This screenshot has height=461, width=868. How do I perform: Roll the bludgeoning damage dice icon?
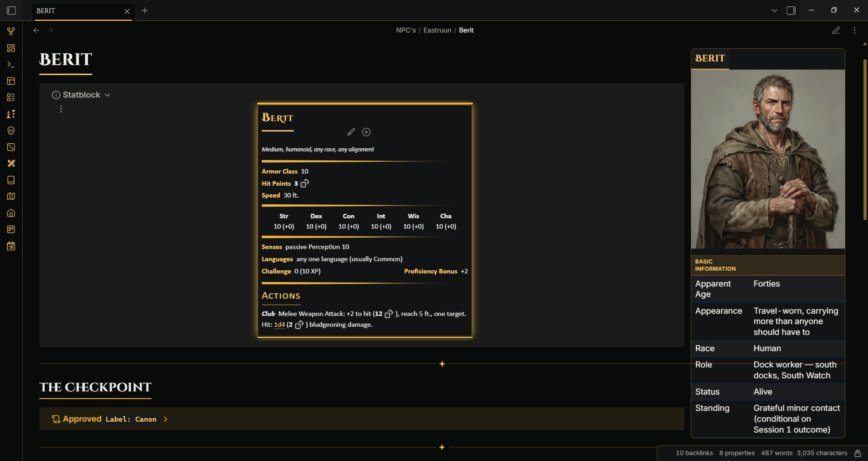[x=299, y=325]
